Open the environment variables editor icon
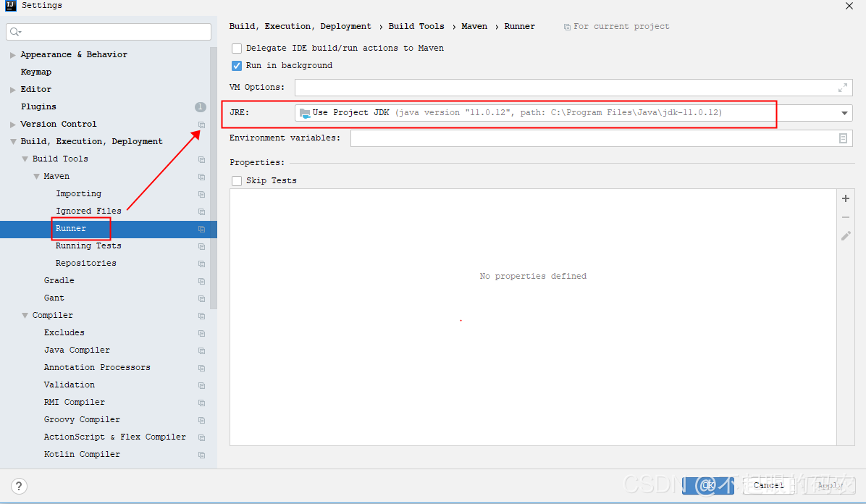Image resolution: width=866 pixels, height=504 pixels. 843,138
